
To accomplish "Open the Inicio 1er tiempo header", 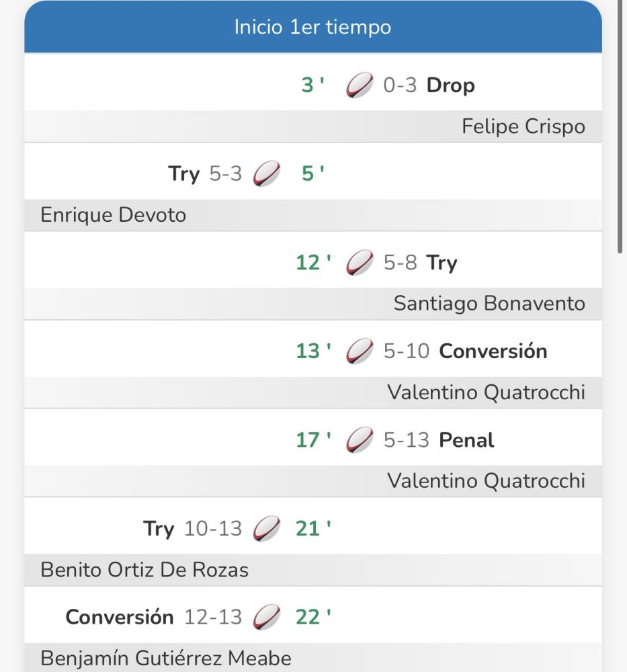I will (313, 27).
